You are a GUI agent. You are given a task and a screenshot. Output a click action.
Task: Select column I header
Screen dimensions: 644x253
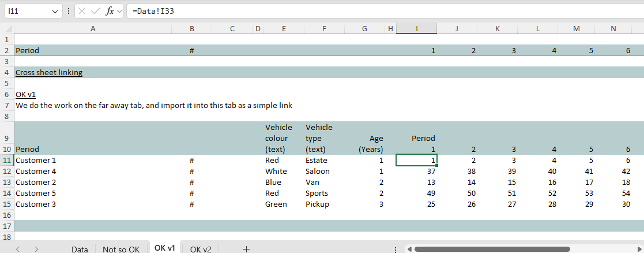pos(416,29)
